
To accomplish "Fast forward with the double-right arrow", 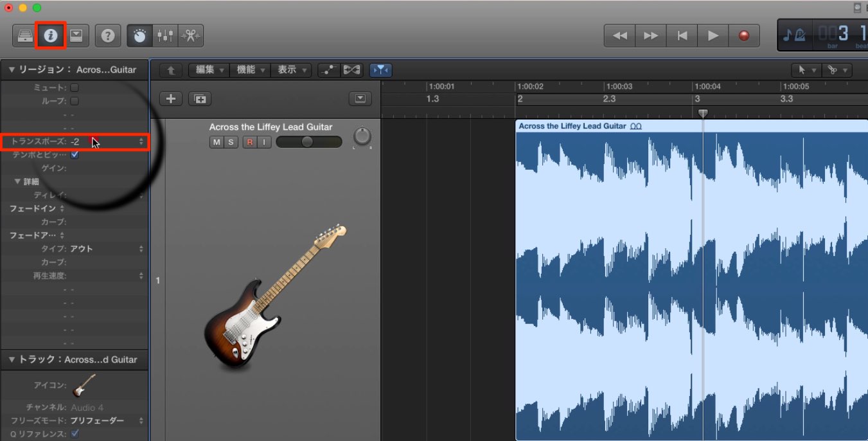I will [651, 36].
